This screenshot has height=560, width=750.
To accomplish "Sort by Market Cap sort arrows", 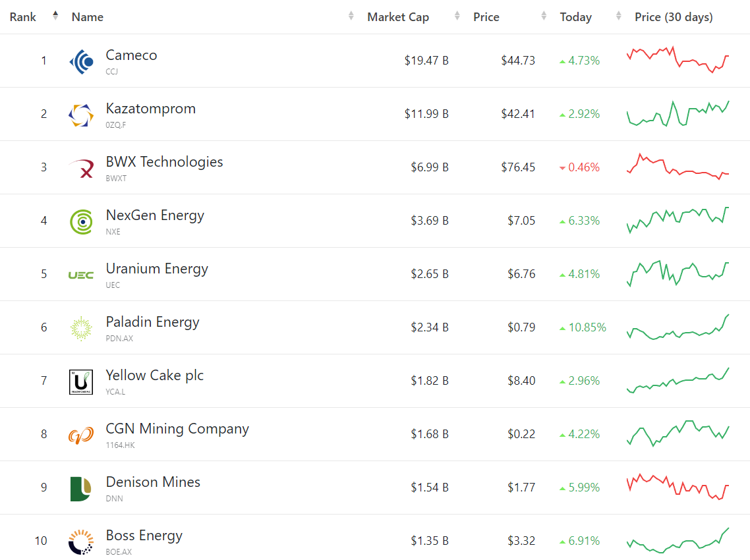I will 457,16.
